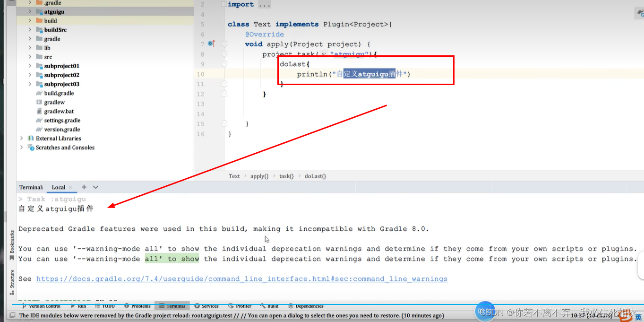The image size is (644, 322).
Task: Click the subproject03 module folder icon
Action: coord(39,84)
